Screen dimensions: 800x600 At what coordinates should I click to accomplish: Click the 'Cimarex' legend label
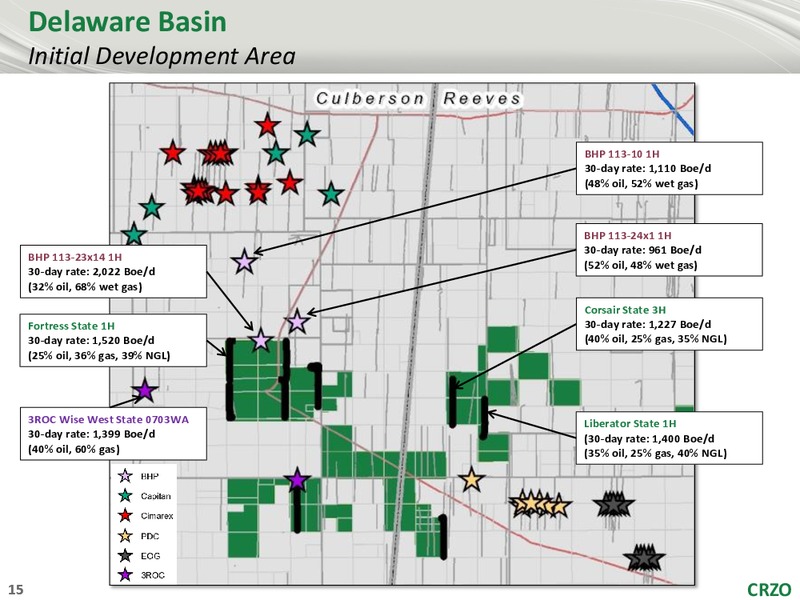click(x=157, y=516)
